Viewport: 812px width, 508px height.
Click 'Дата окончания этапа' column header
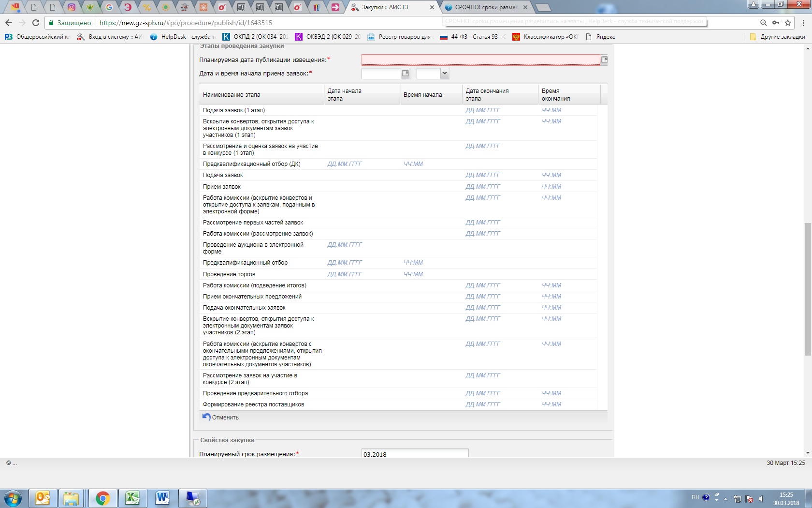500,95
